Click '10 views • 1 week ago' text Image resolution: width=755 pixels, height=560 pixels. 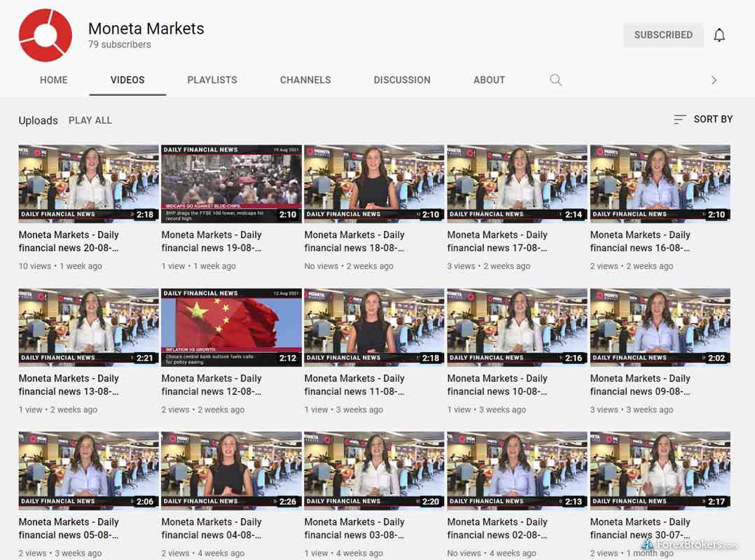click(60, 266)
